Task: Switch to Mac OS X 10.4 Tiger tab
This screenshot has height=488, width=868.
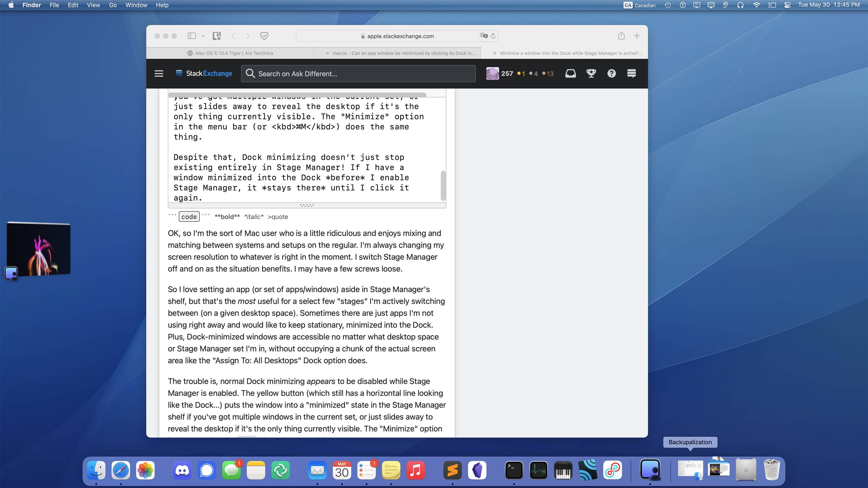Action: 230,53
